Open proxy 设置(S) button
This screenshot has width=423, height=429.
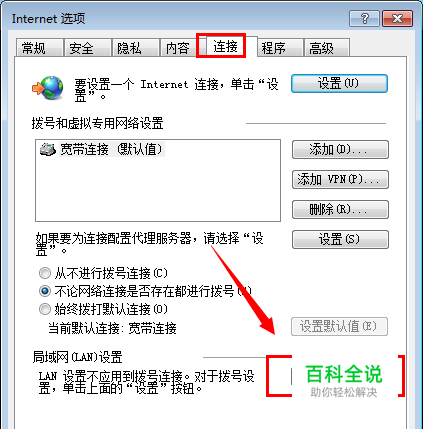coord(340,239)
